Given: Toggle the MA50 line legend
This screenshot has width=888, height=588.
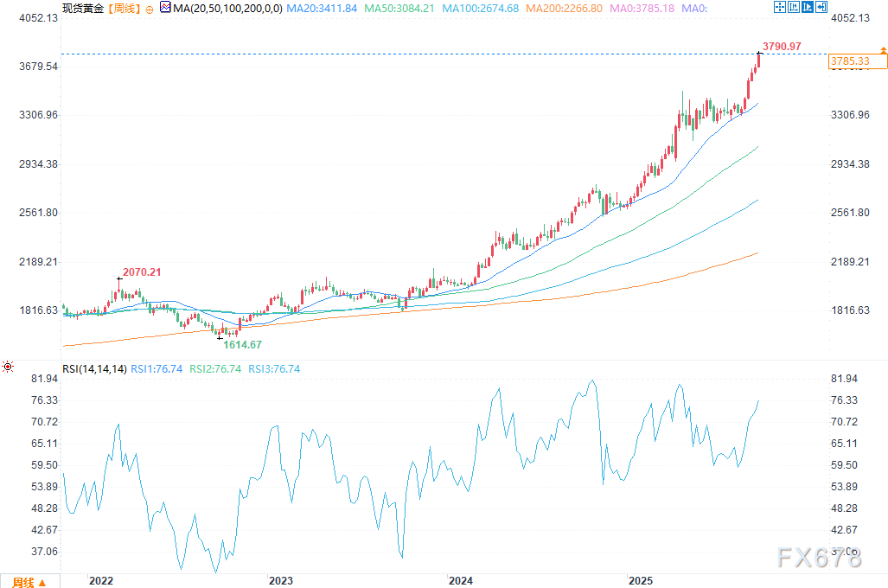Looking at the screenshot, I should coord(398,8).
